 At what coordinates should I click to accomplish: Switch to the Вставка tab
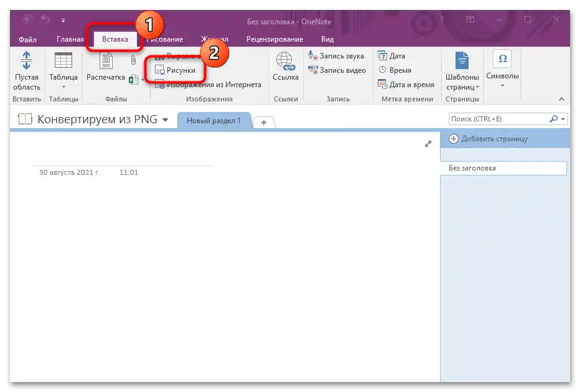click(115, 39)
